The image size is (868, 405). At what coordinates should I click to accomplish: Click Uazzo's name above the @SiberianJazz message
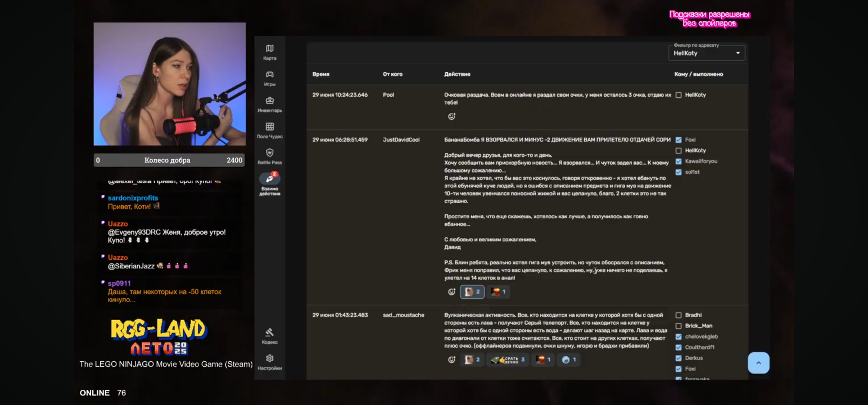click(117, 257)
